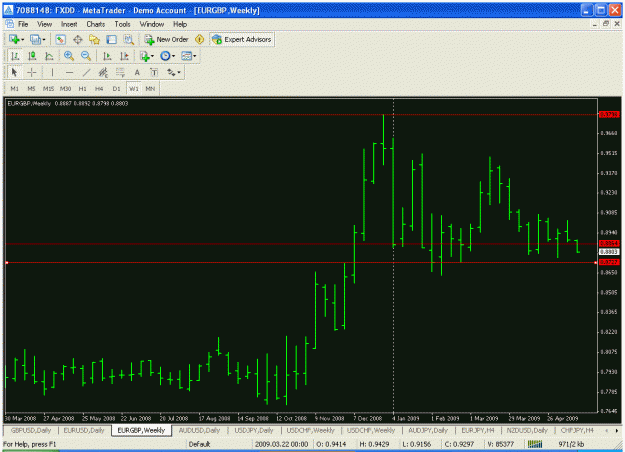Viewport: 625px width, 452px height.
Task: Open the MetaEditor yellow diamond icon
Action: [x=199, y=39]
